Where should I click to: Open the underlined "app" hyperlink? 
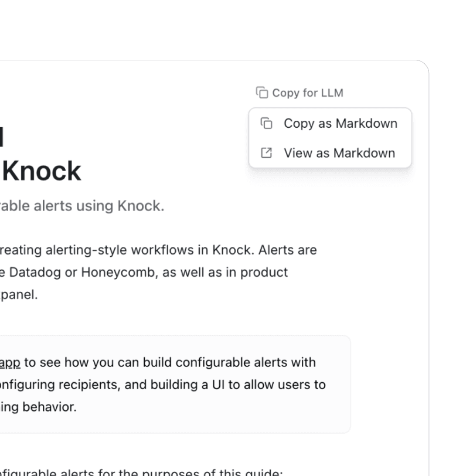8,362
